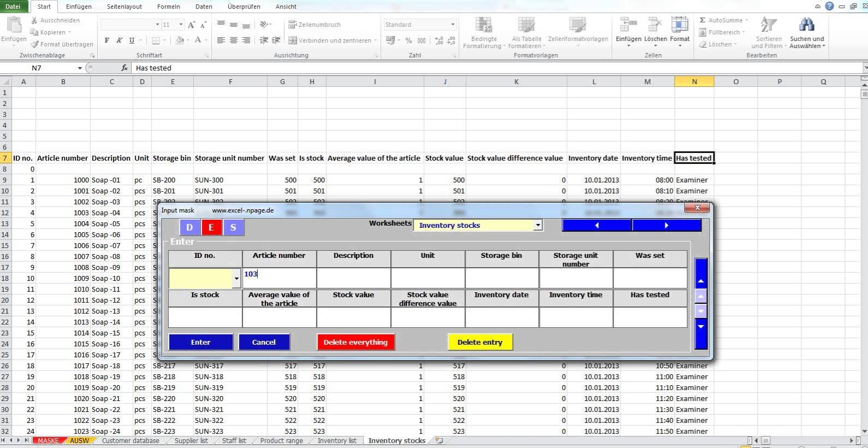Click the blue Enter button in Input mask
The height and width of the screenshot is (448, 868).
click(200, 342)
